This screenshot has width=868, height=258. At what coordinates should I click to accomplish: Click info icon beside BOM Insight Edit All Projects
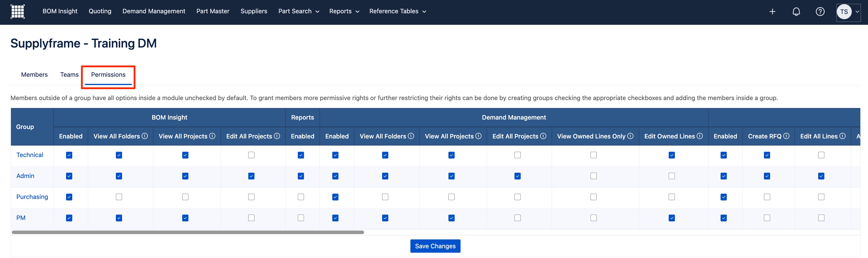pyautogui.click(x=277, y=136)
